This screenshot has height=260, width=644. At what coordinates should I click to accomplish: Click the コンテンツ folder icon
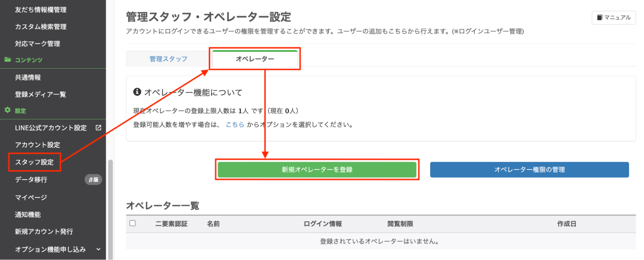coord(8,60)
